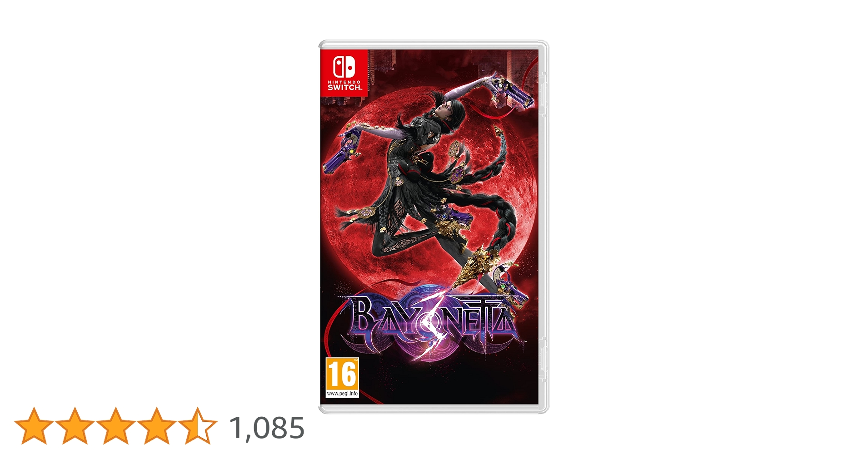Click the www.pegi.info label text
The width and height of the screenshot is (868, 454).
click(342, 394)
